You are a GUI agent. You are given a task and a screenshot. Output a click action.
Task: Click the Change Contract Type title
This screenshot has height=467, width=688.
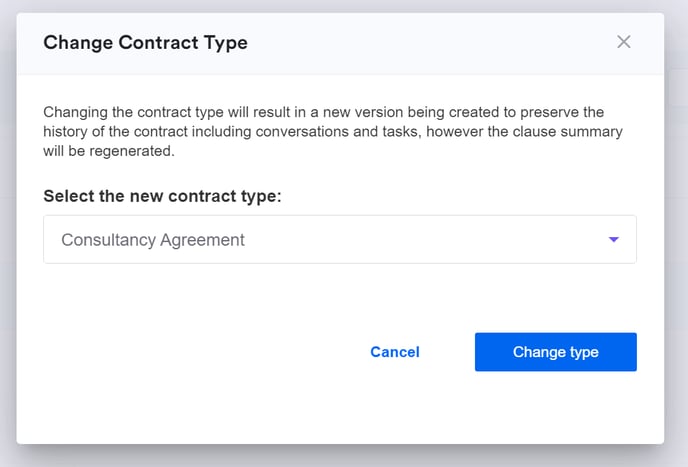click(x=145, y=42)
